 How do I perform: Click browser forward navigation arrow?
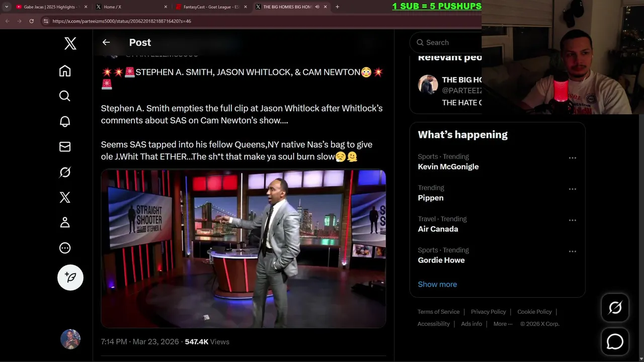pyautogui.click(x=19, y=21)
